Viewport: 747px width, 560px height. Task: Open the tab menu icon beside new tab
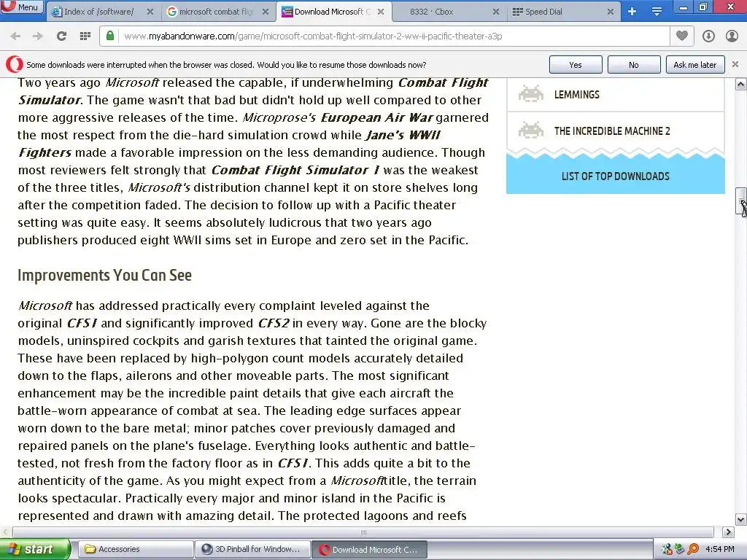tap(657, 12)
